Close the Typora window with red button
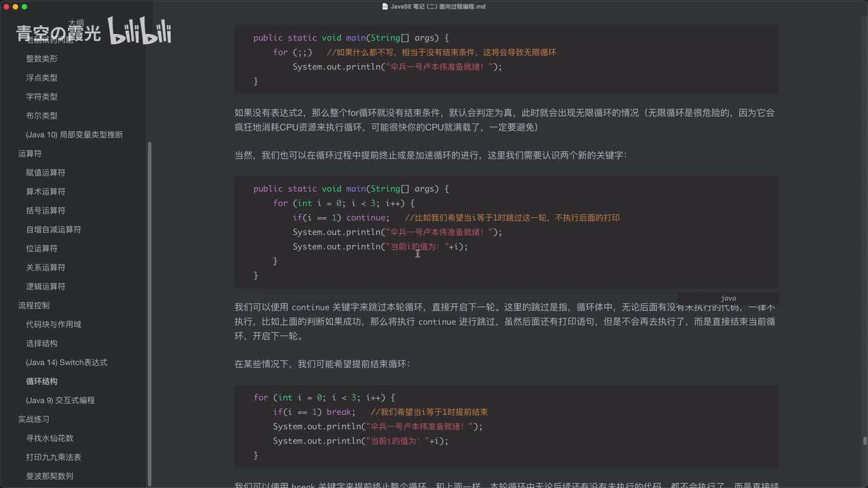868x488 pixels. [x=5, y=7]
